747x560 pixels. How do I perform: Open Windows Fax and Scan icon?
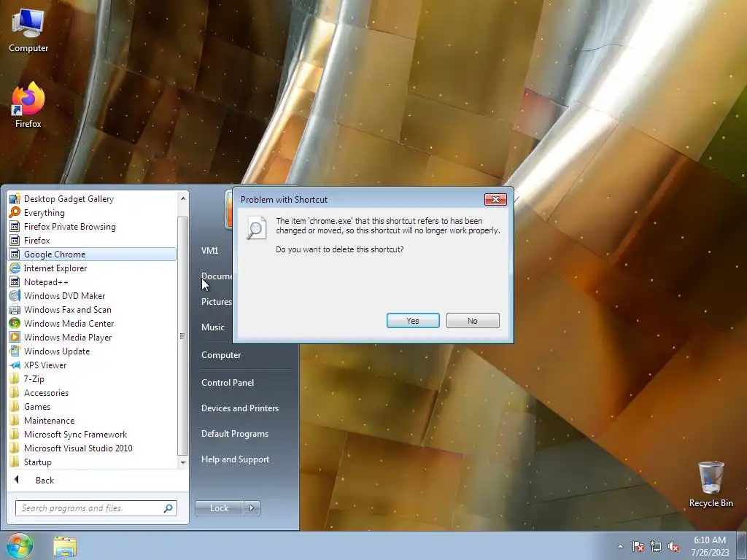15,309
